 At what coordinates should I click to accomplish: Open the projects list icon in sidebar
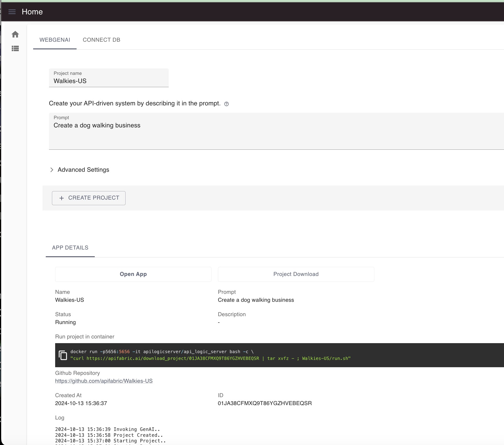(15, 48)
